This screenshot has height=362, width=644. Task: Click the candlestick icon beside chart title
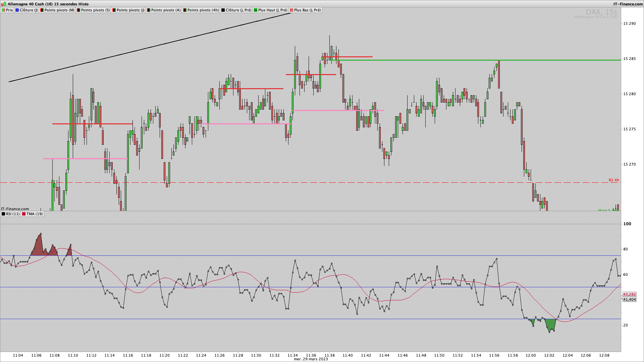pyautogui.click(x=4, y=4)
